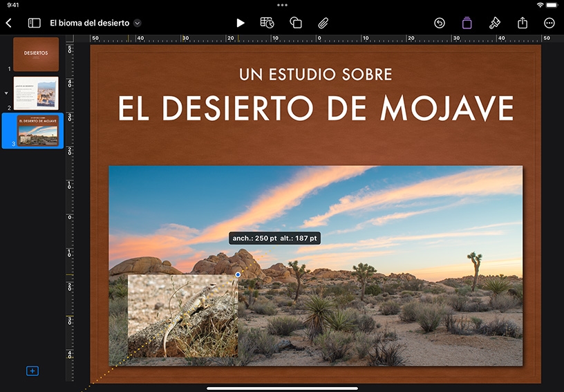Select the EL DESIERTO DE MOJAVE title
564x392 pixels.
316,108
